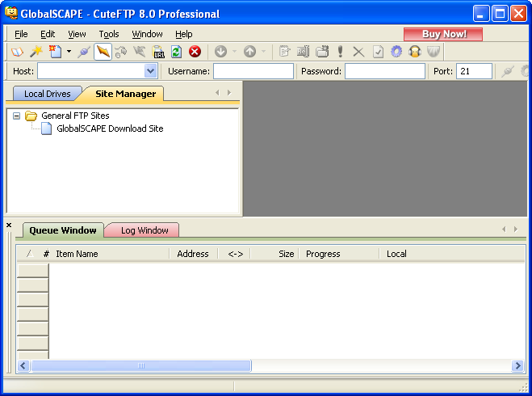Select GlobalSCAPE Download Site entry
Image resolution: width=532 pixels, height=396 pixels.
pyautogui.click(x=110, y=128)
